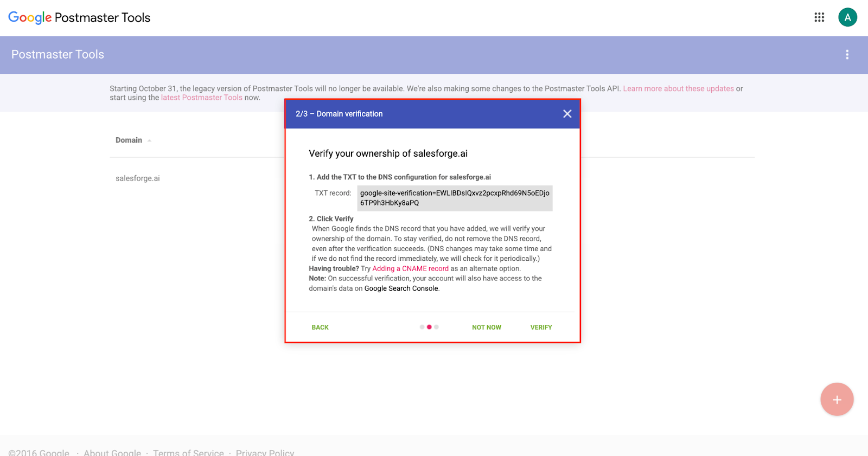The height and width of the screenshot is (456, 868).
Task: Click Verify your ownership of salesforge.ai heading
Action: (388, 153)
